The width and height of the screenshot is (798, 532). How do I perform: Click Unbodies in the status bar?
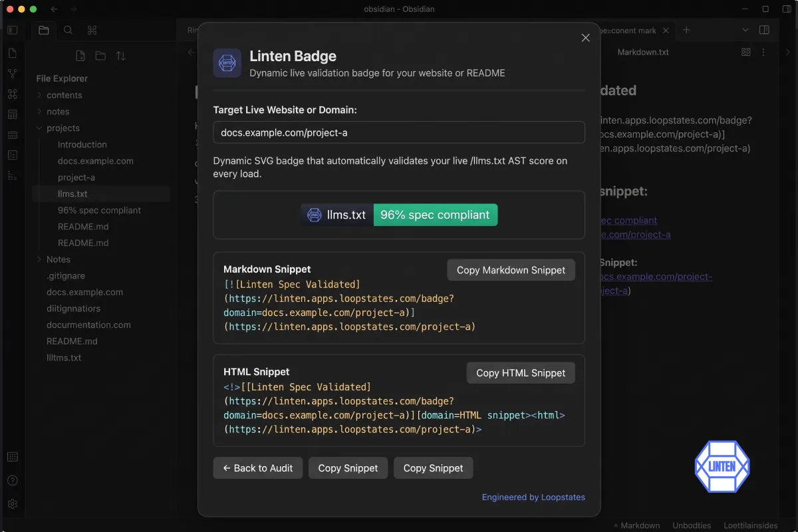click(x=692, y=525)
